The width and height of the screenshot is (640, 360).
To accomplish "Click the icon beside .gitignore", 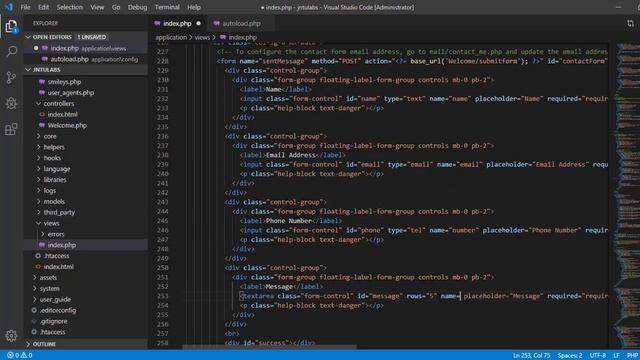I will (x=34, y=321).
